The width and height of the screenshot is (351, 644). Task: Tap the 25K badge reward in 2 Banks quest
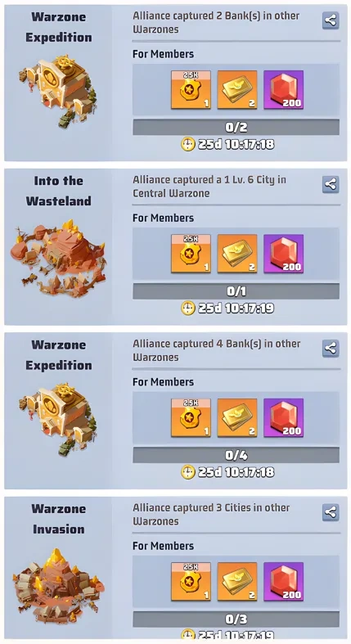[191, 89]
